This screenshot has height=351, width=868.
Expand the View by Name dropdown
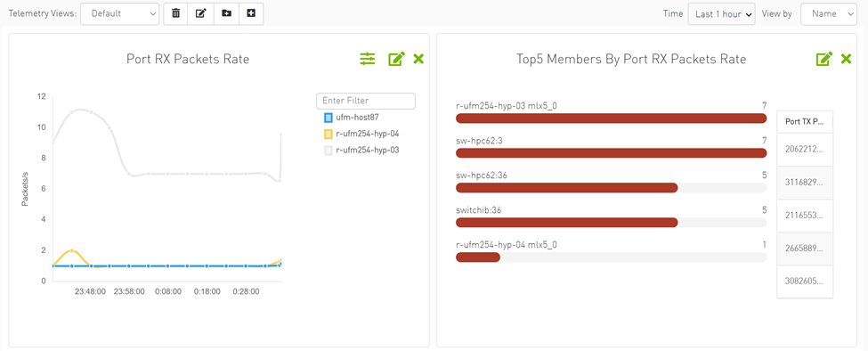point(829,14)
